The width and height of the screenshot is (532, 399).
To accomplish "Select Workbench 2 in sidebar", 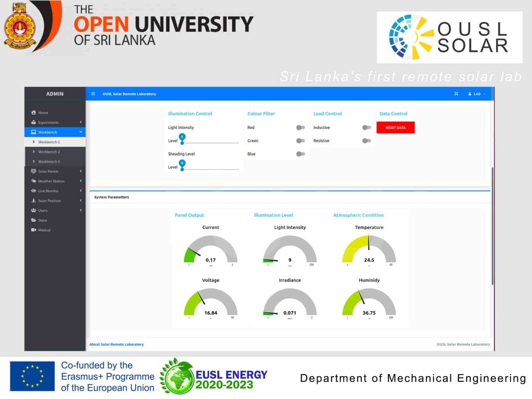I will tap(55, 152).
